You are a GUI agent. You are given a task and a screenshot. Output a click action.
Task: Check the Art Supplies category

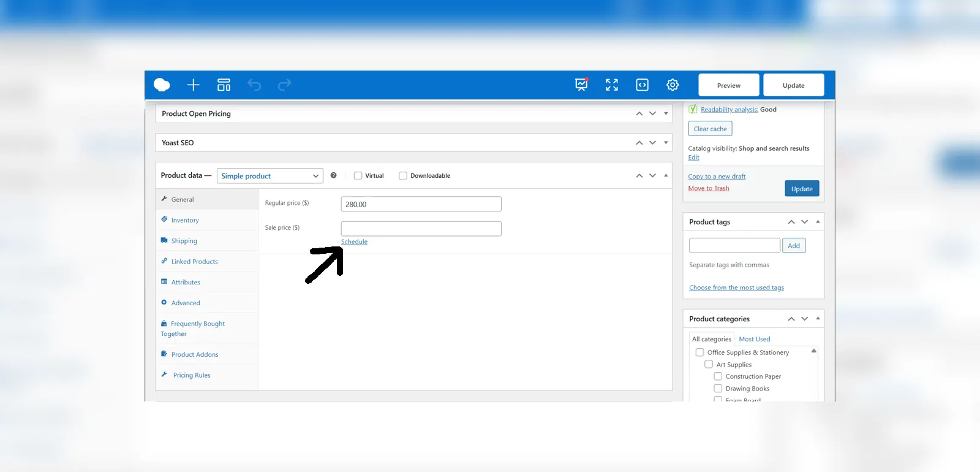tap(709, 364)
